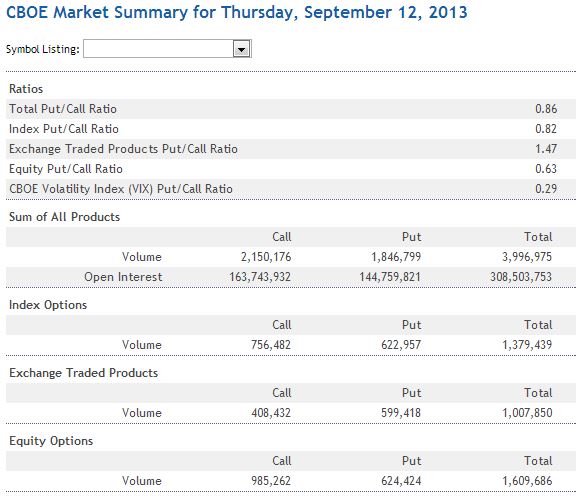Click the Index Options section heading
The height and width of the screenshot is (499, 578).
[48, 305]
